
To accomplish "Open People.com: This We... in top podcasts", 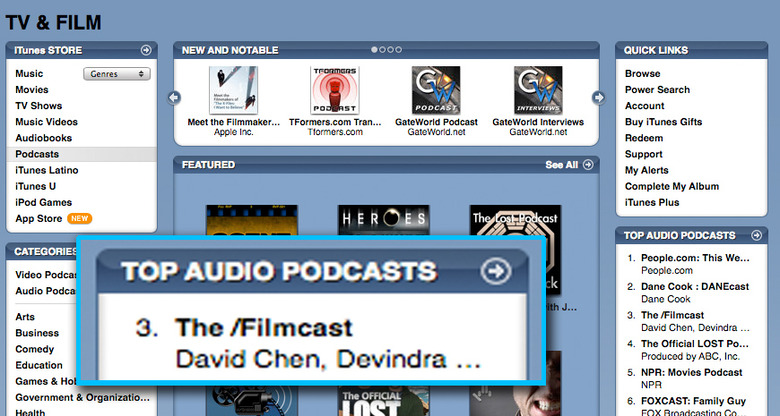I will point(695,258).
